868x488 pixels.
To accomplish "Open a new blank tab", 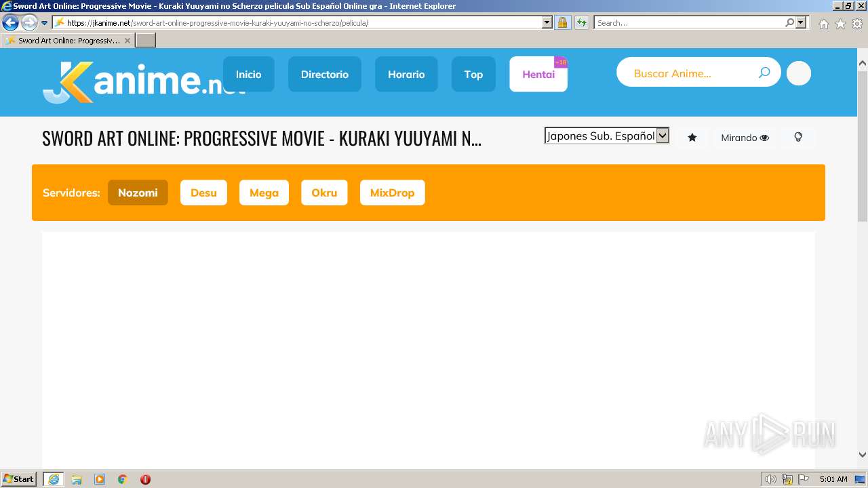I will pyautogui.click(x=146, y=41).
